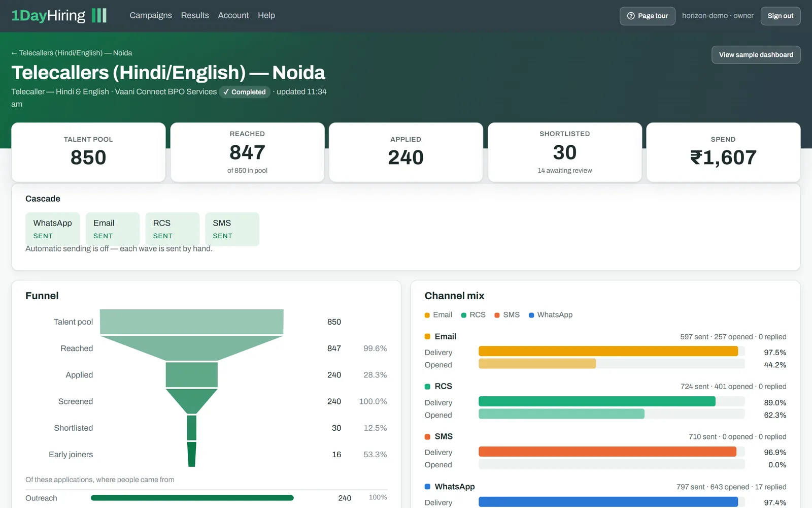The width and height of the screenshot is (812, 508).
Task: Click 'Automatic sending is off' notice
Action: [119, 248]
